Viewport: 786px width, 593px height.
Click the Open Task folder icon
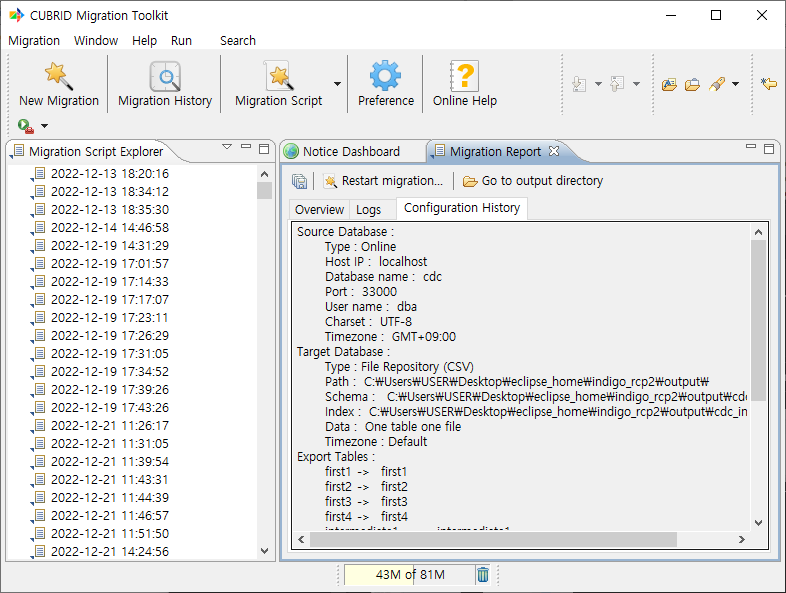tap(692, 84)
